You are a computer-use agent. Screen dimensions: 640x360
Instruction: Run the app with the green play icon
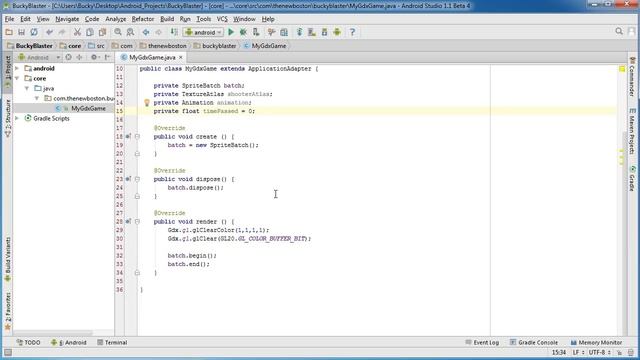click(231, 32)
